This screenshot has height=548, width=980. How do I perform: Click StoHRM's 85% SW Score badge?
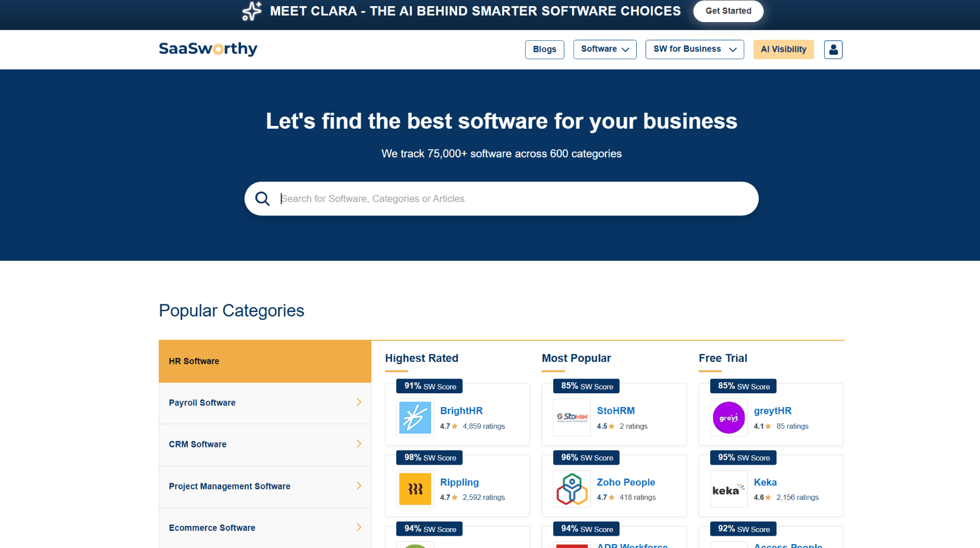[586, 386]
